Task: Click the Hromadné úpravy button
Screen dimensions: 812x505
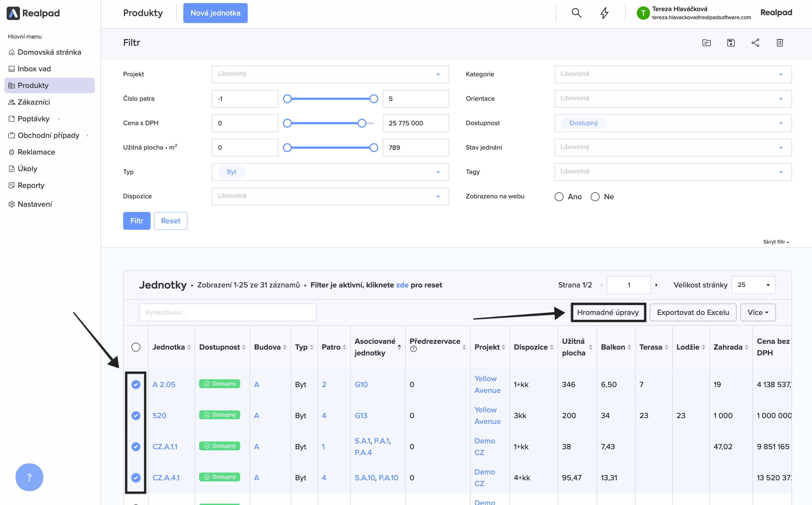Action: 608,312
